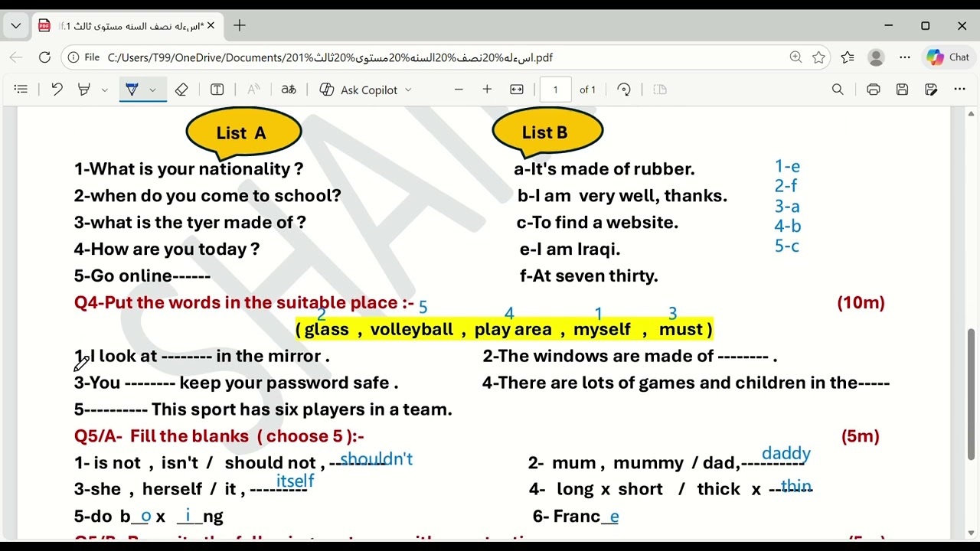
Task: Click the handwritten answer 'shouldn't'
Action: [376, 459]
